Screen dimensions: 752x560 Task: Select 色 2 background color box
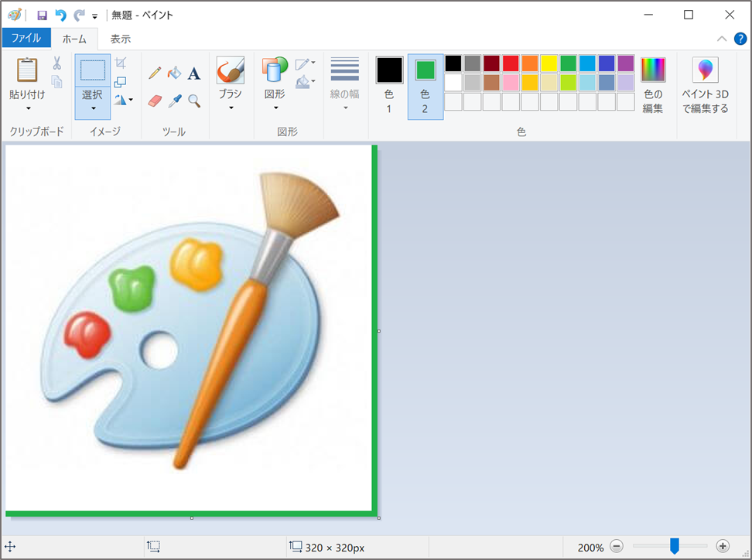click(x=426, y=70)
